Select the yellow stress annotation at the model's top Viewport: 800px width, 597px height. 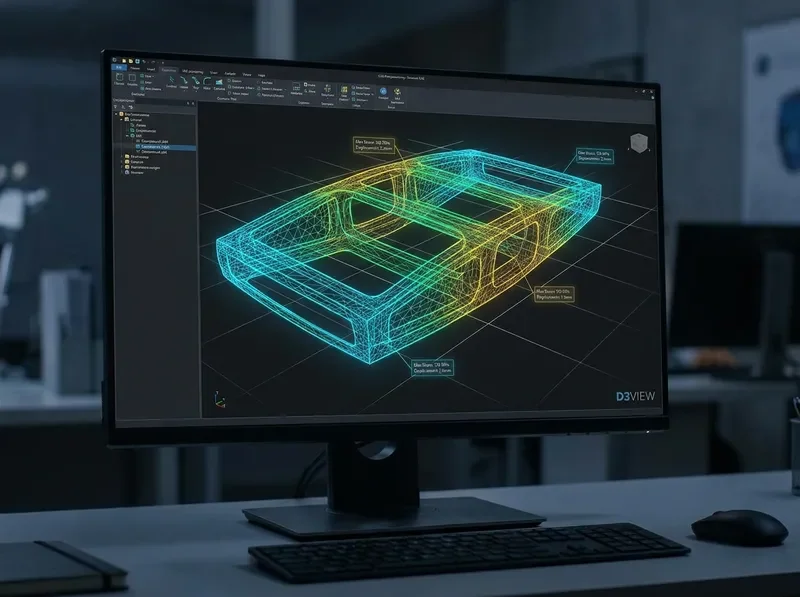point(374,145)
